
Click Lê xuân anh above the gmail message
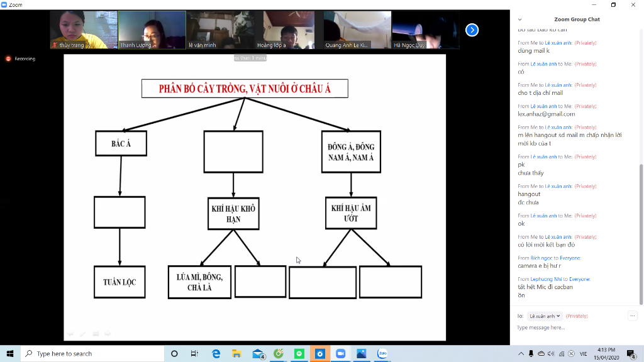tap(544, 106)
